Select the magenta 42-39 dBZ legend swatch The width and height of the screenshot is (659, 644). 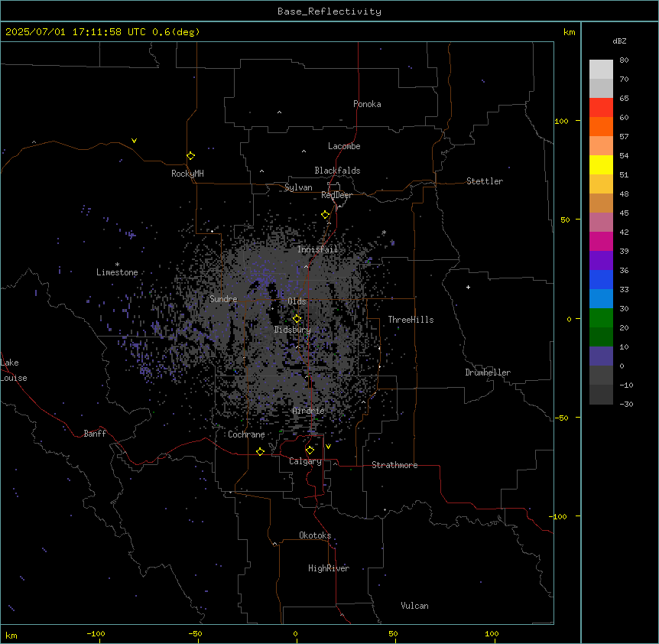point(601,241)
